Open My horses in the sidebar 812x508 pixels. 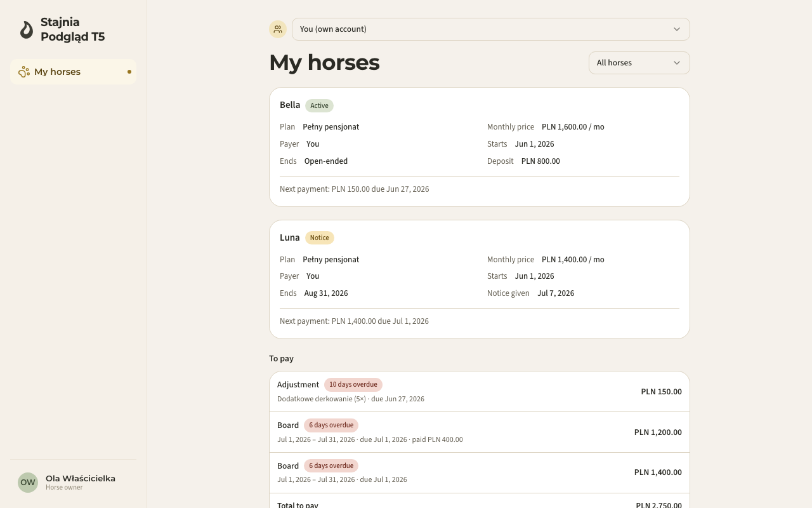click(73, 72)
